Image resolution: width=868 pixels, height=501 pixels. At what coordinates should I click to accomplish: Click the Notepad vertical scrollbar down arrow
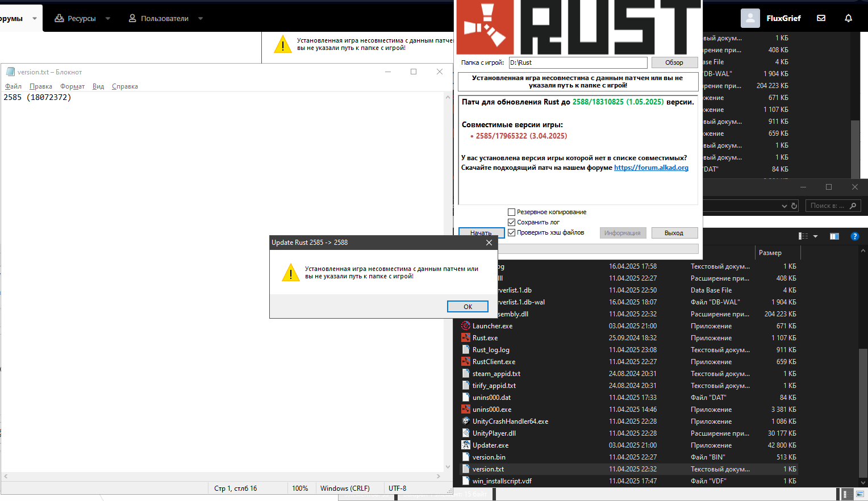[x=448, y=467]
